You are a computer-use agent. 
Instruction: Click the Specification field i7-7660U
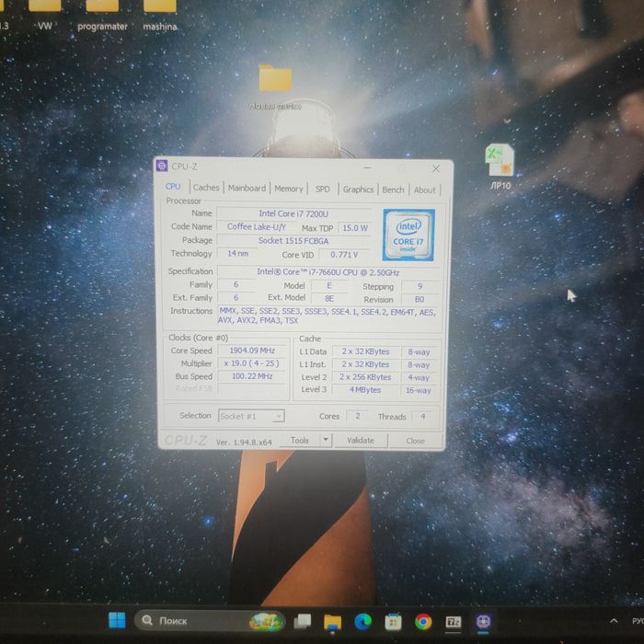point(328,272)
